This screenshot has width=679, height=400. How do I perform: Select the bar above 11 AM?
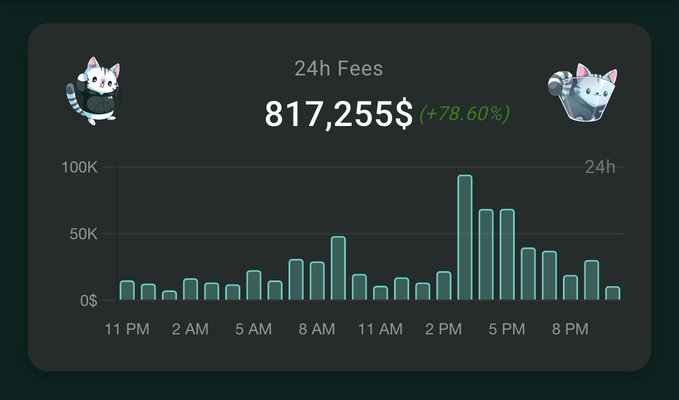(381, 293)
